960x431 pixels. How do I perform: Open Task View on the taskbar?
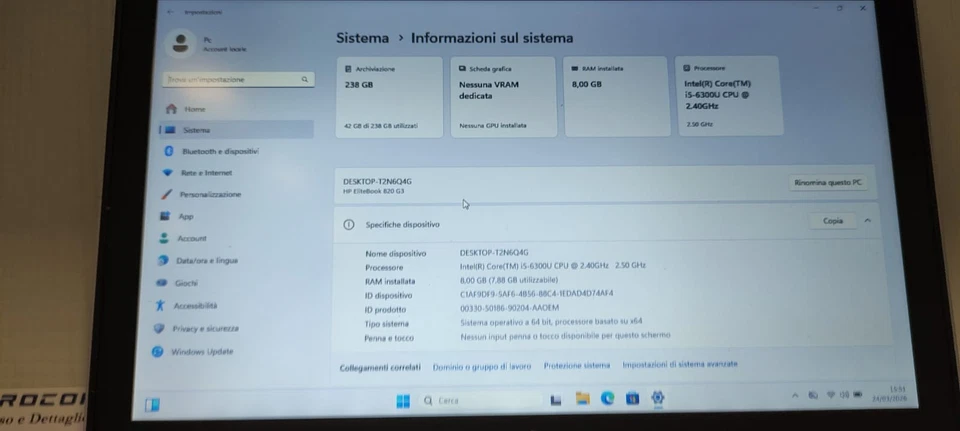556,400
